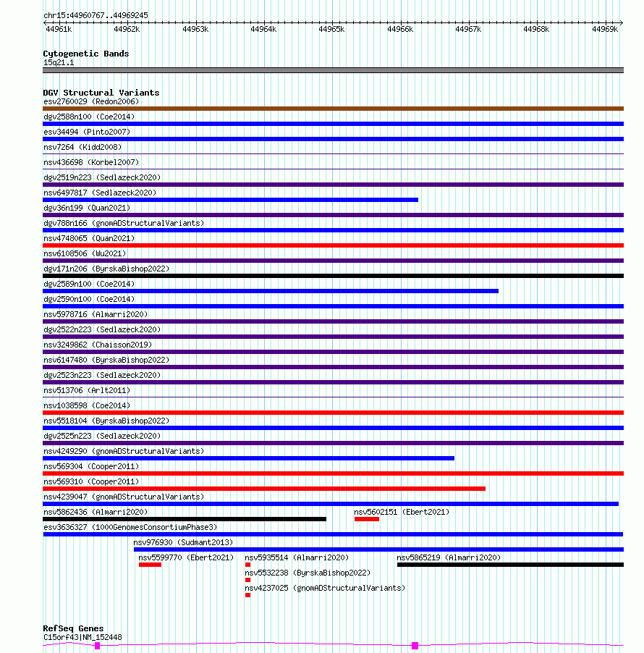
Task: Click the 44961k ruler tick label
Action: pos(59,29)
